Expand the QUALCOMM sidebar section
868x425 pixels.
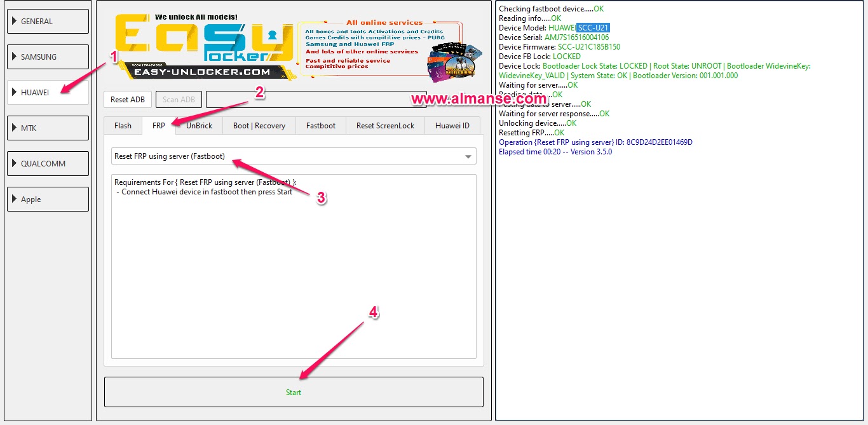click(x=48, y=163)
